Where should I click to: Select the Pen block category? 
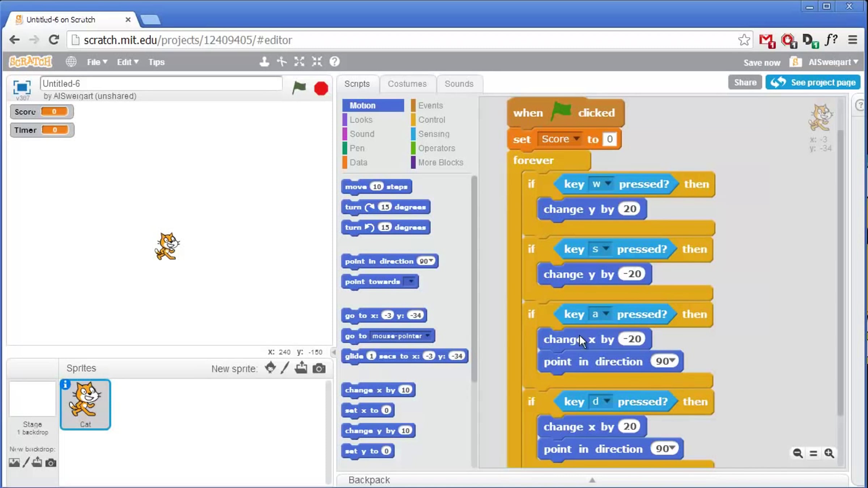click(x=373, y=148)
